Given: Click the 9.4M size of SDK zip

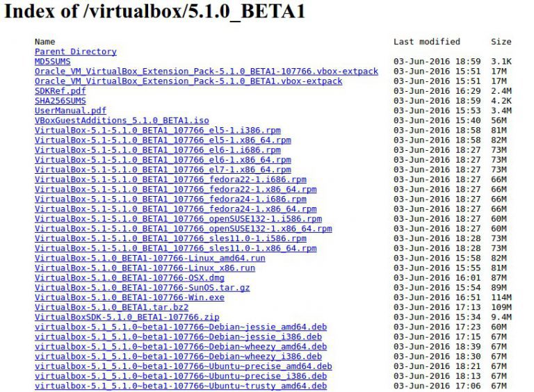Looking at the screenshot, I should [x=501, y=318].
